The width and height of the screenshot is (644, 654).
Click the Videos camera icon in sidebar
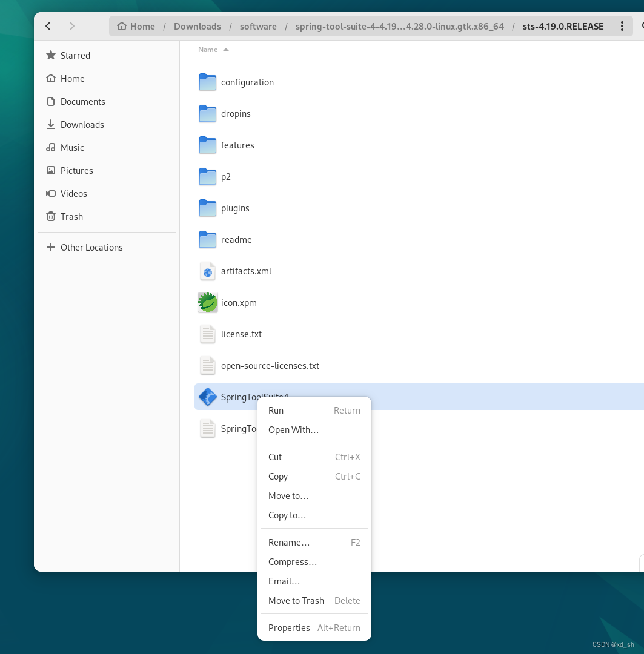point(51,193)
